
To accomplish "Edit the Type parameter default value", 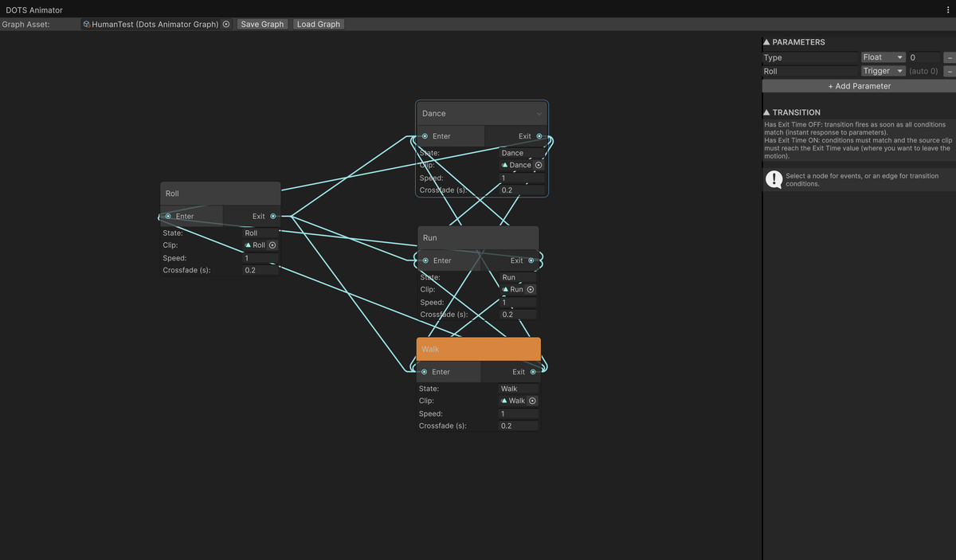I will tap(924, 58).
